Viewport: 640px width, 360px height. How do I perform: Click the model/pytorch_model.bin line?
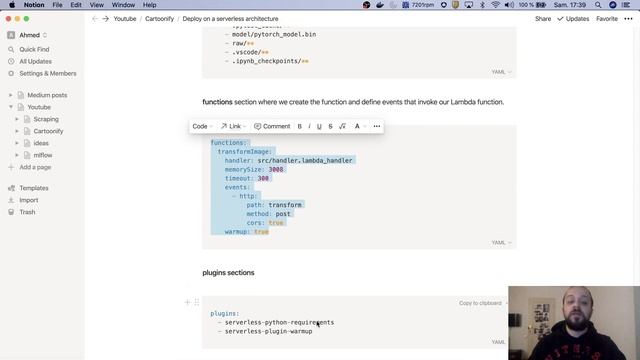(x=274, y=34)
